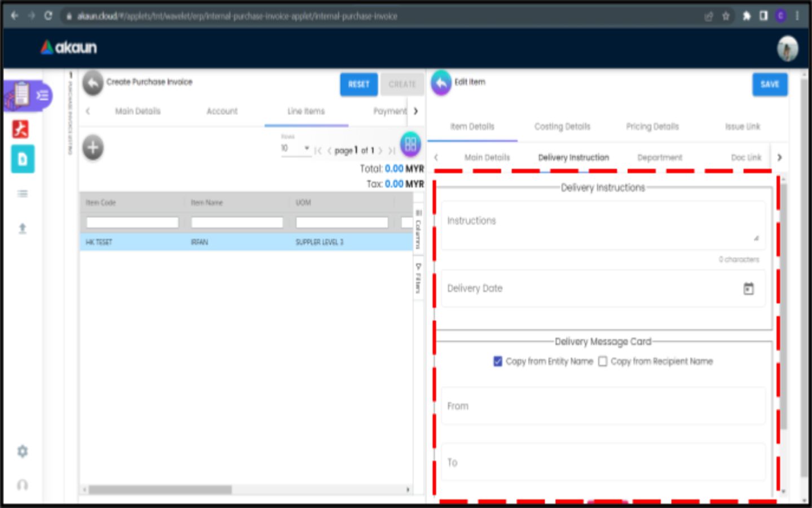Click the back arrow beside Edit Item

pyautogui.click(x=442, y=83)
